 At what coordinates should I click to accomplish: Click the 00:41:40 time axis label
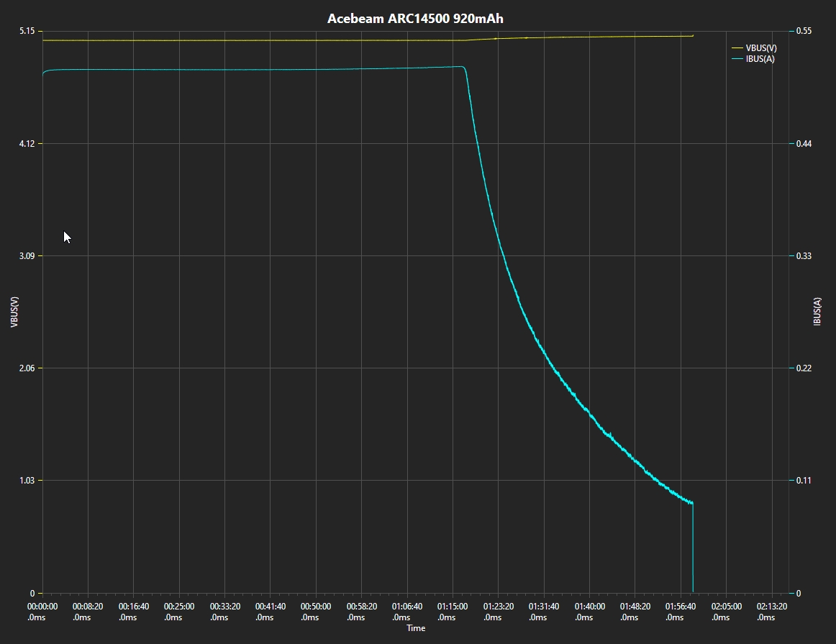click(x=271, y=612)
